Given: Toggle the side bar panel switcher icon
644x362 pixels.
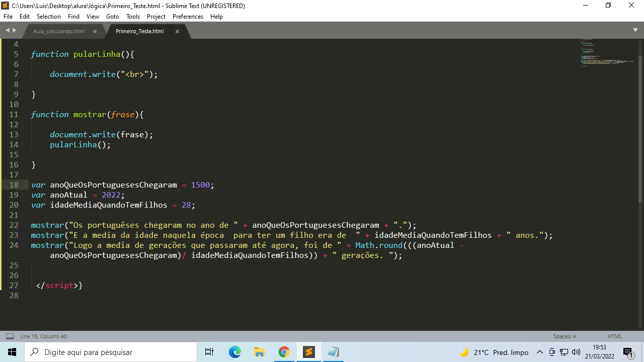Looking at the screenshot, I should tap(10, 336).
